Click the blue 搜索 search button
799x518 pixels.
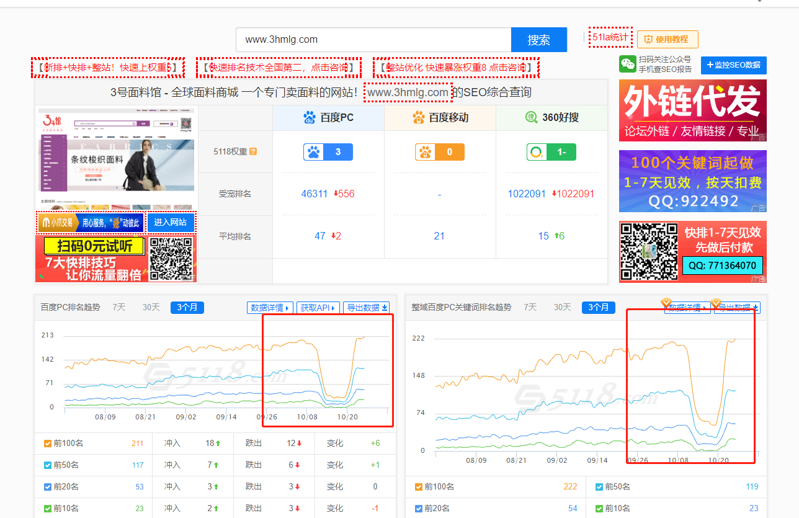tap(539, 40)
